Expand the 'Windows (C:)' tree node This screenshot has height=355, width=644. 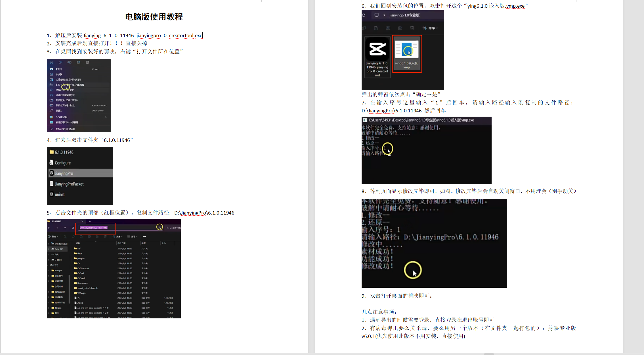point(49,244)
